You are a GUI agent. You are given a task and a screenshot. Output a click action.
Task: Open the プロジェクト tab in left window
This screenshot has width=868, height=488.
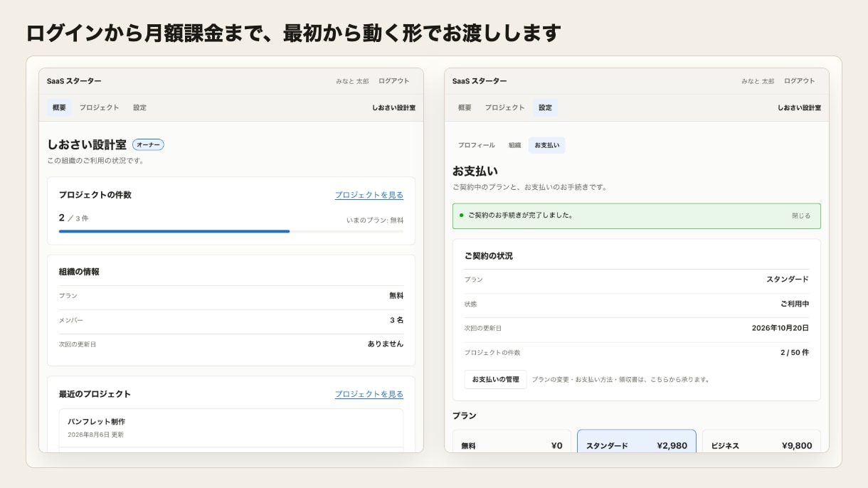(x=99, y=107)
